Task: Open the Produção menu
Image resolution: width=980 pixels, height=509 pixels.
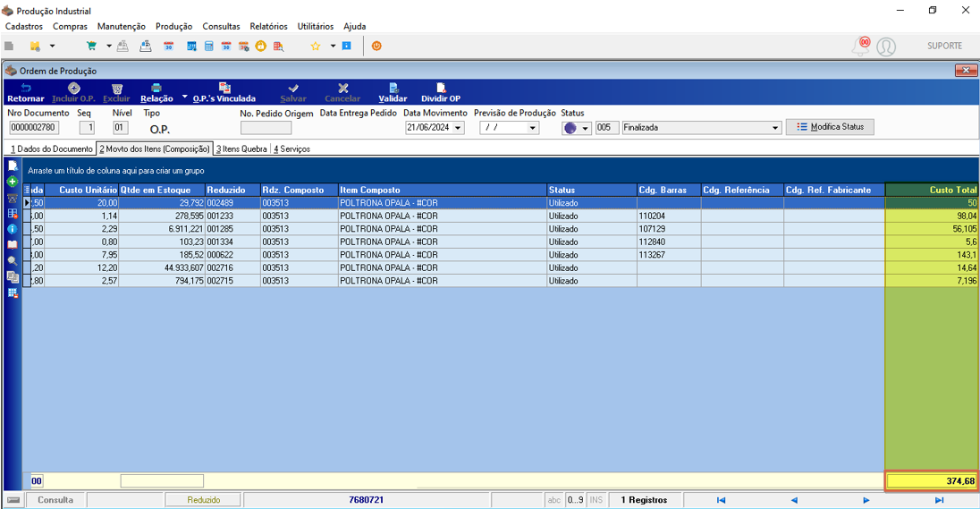Action: (173, 26)
